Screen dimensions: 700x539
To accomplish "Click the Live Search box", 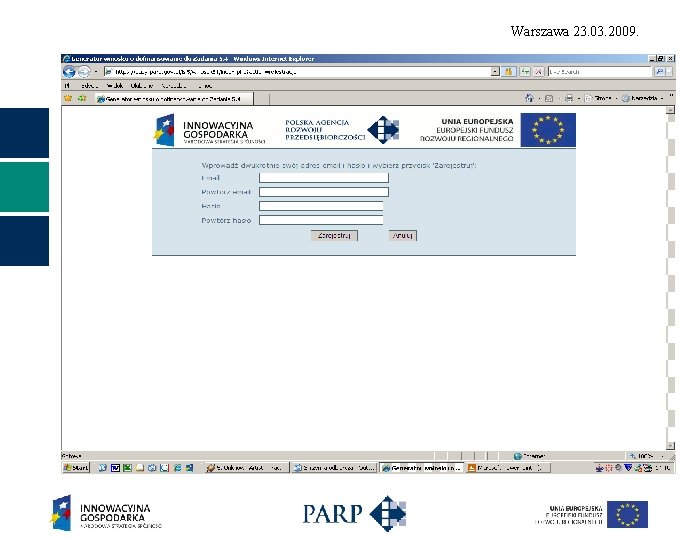I will tap(600, 71).
